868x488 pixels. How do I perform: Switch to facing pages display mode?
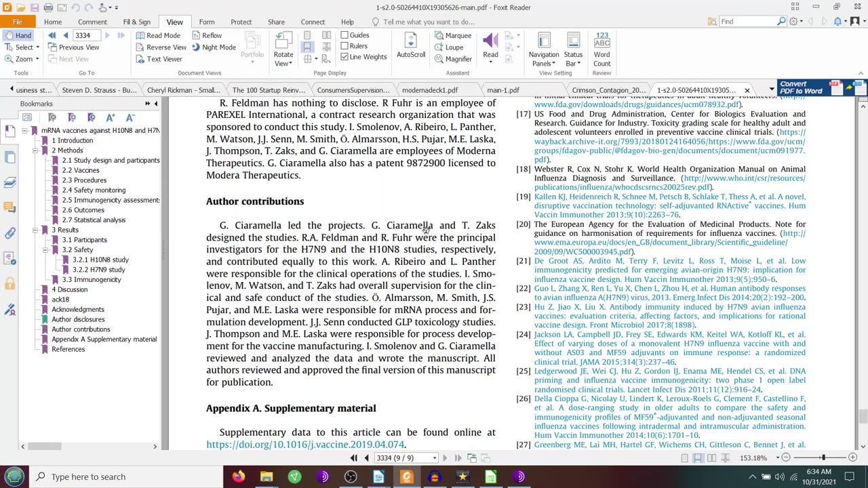point(327,35)
